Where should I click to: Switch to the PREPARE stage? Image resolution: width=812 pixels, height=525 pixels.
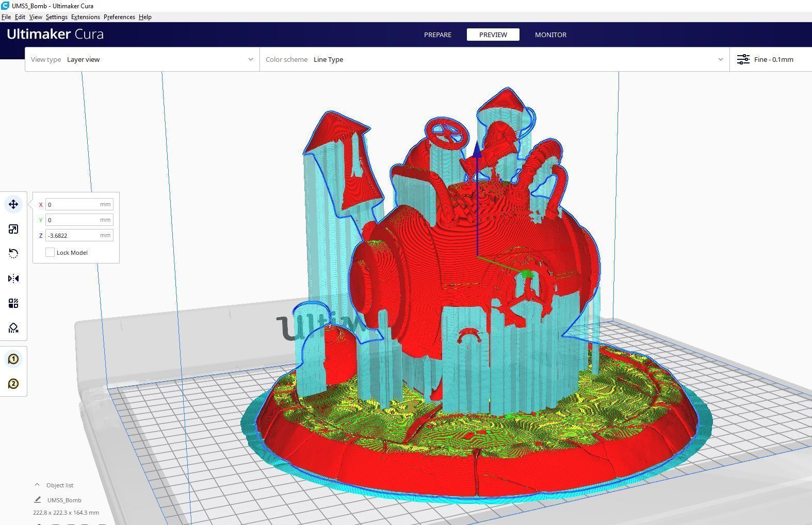(437, 35)
